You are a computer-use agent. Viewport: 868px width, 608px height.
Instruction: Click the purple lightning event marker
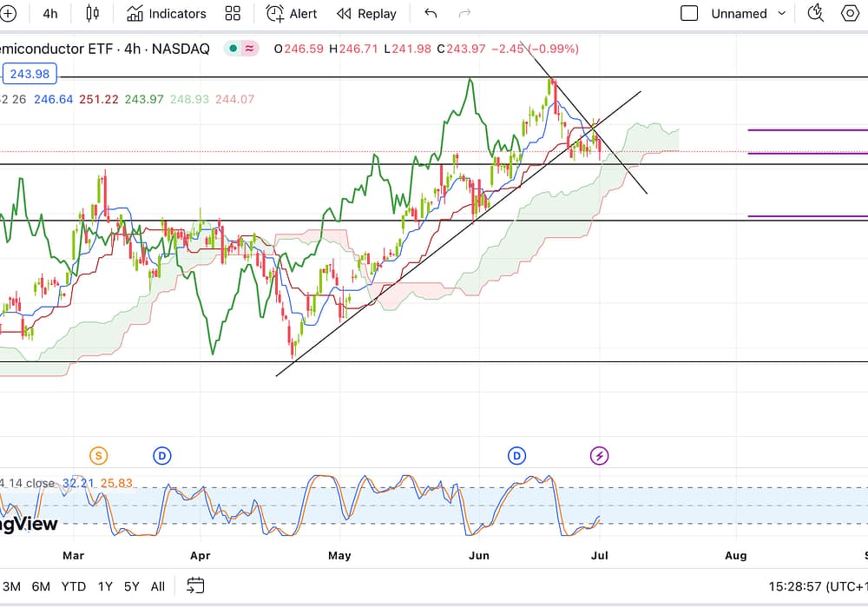(599, 455)
